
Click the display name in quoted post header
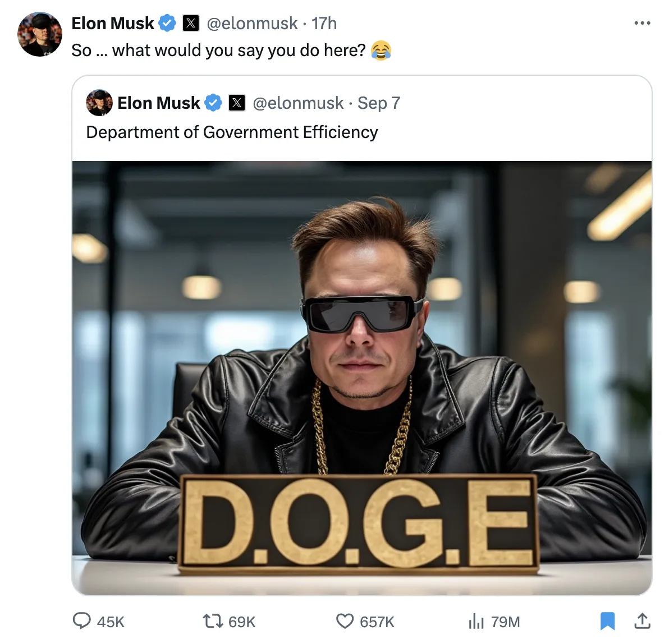(x=158, y=103)
